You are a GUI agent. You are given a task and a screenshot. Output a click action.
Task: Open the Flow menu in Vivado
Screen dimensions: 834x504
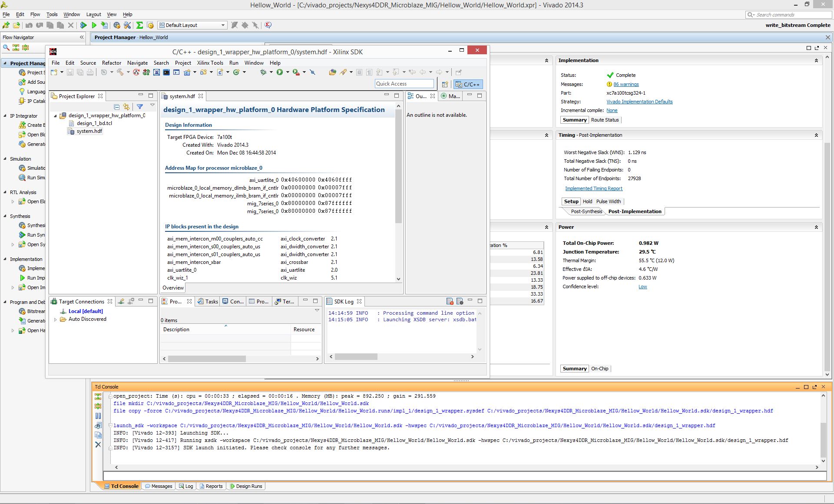coord(35,14)
